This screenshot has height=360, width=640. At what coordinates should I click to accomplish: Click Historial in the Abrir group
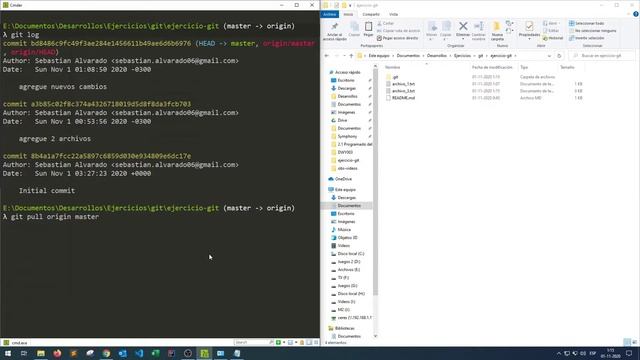coord(553,38)
